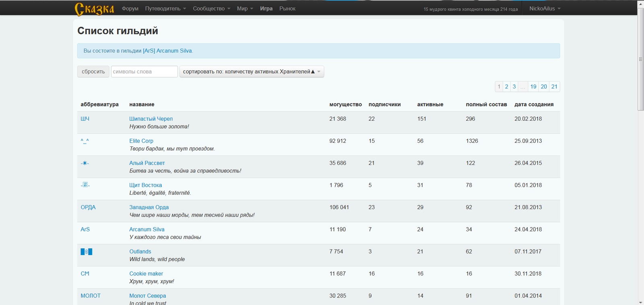This screenshot has width=644, height=305.
Task: Open the Молот Севера guild
Action: coord(148,296)
